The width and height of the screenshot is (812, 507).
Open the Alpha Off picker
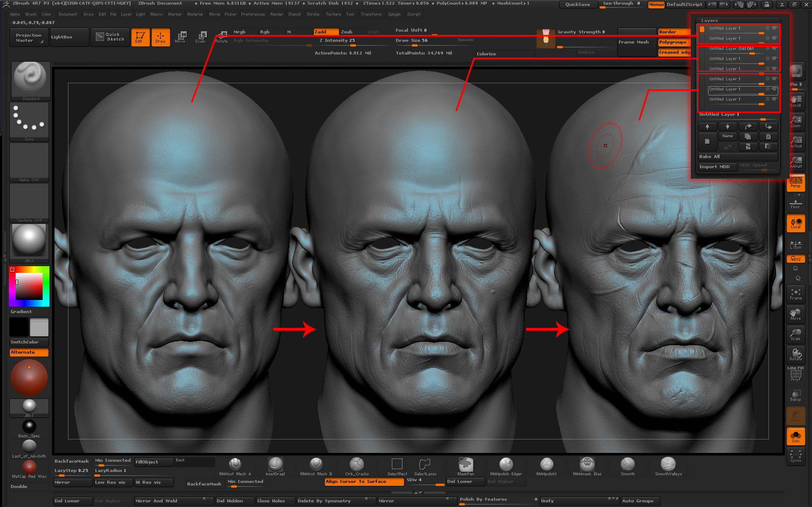point(29,162)
